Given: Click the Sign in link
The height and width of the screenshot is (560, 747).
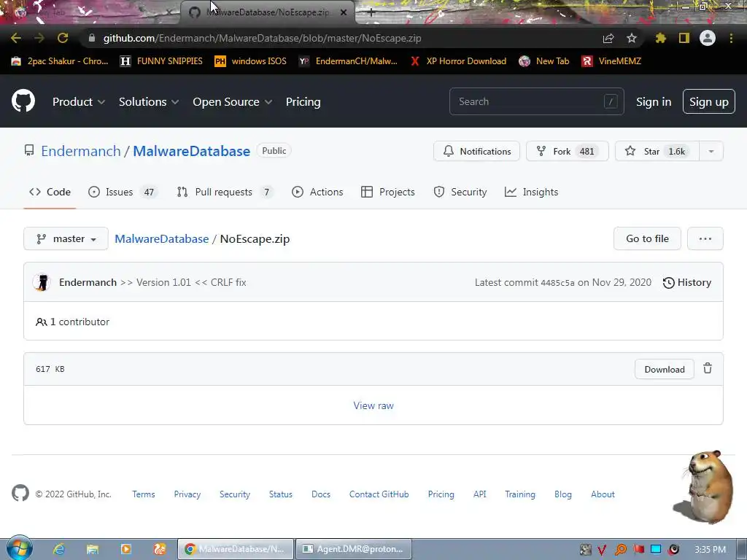Looking at the screenshot, I should [x=654, y=102].
